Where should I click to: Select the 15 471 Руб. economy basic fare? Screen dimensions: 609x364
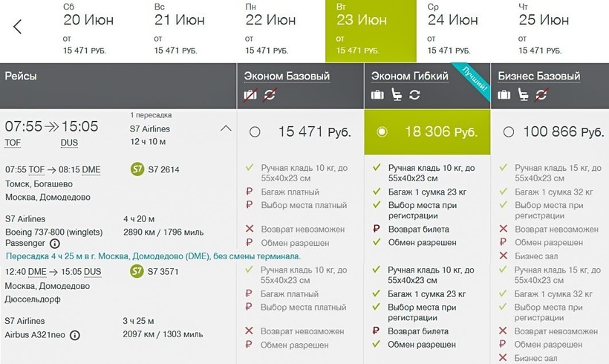(x=255, y=132)
